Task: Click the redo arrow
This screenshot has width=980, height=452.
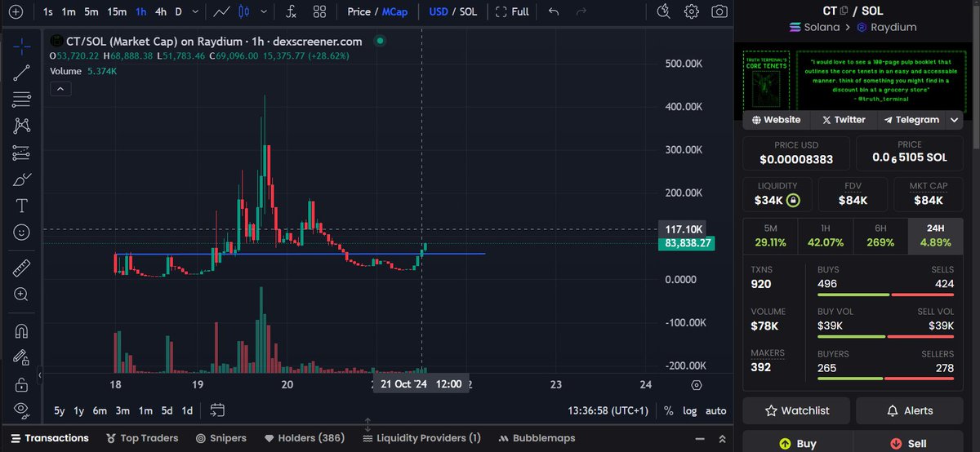Action: pos(581,11)
